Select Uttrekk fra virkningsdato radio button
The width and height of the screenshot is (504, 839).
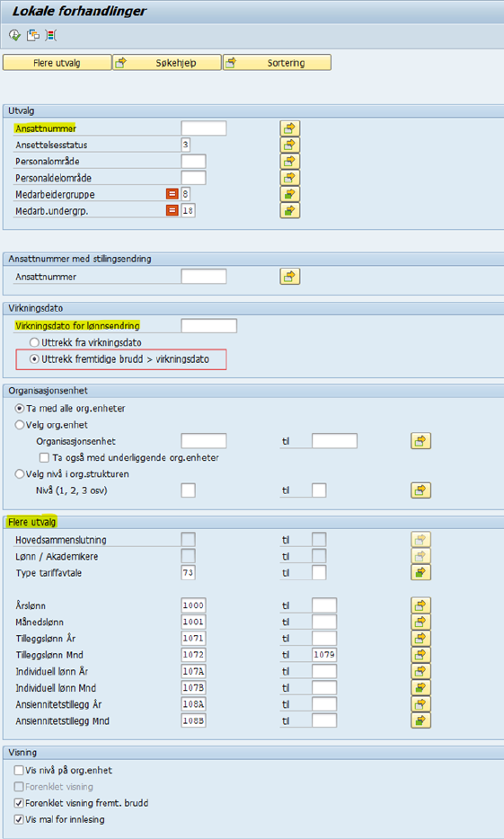click(x=35, y=342)
